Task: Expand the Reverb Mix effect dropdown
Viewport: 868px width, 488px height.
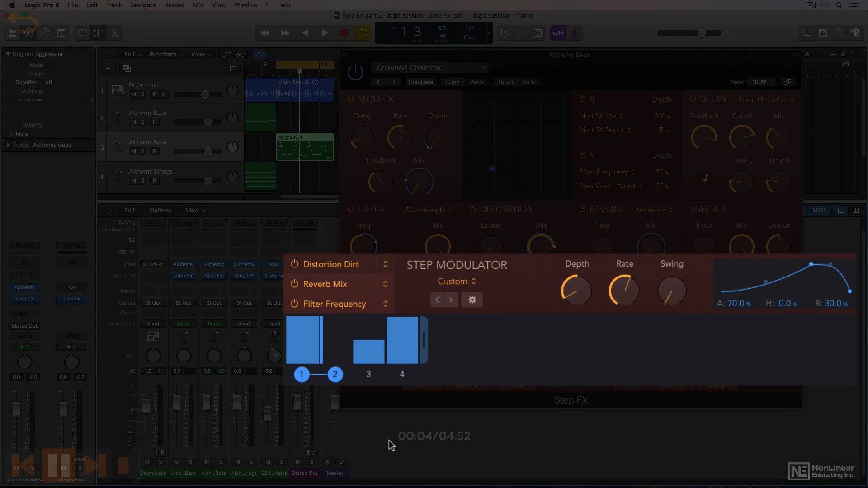Action: (x=386, y=284)
